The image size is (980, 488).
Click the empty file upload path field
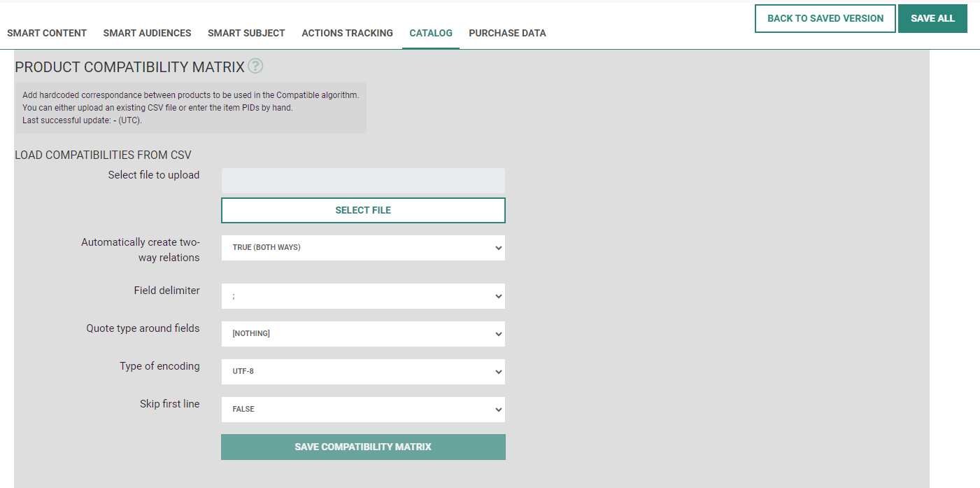pyautogui.click(x=363, y=181)
